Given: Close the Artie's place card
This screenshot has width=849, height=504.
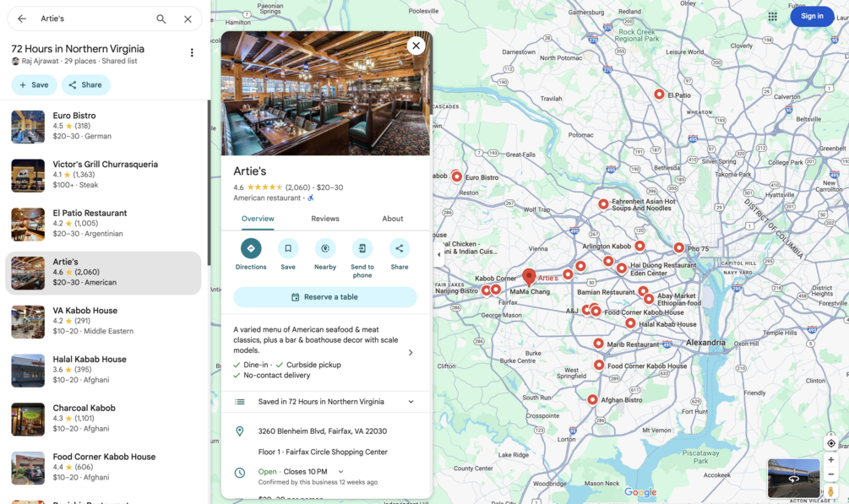Looking at the screenshot, I should point(416,46).
